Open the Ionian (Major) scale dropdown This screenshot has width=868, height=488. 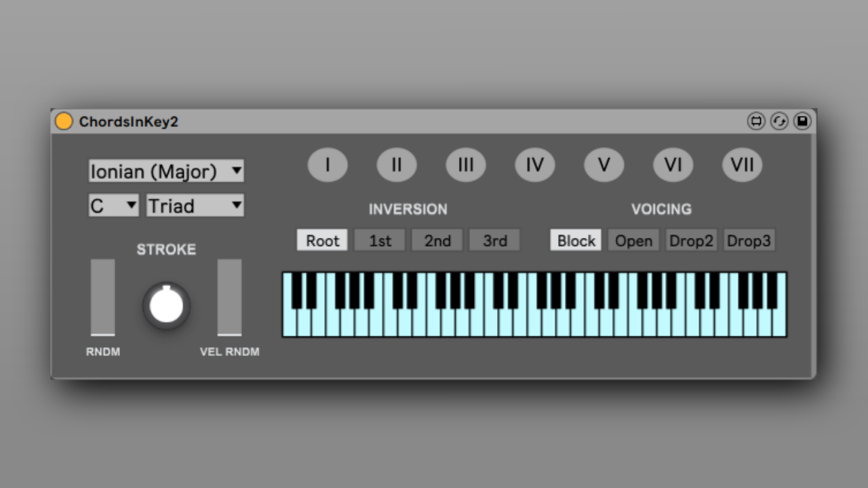tap(166, 171)
